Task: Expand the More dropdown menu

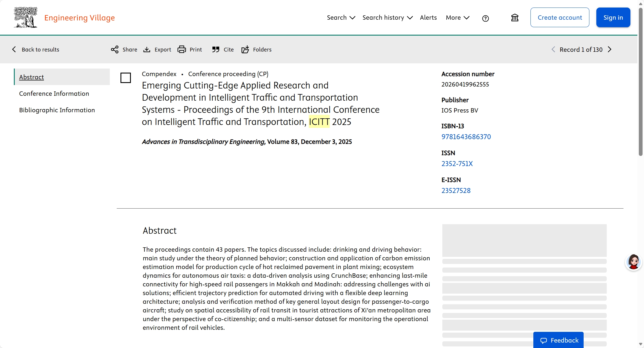Action: tap(457, 18)
